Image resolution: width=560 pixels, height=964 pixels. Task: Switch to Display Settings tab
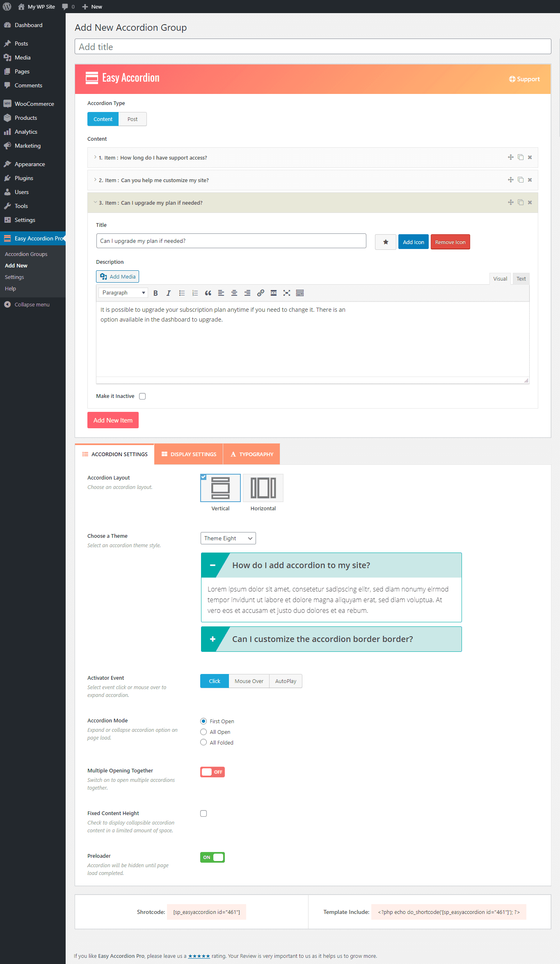tap(189, 454)
